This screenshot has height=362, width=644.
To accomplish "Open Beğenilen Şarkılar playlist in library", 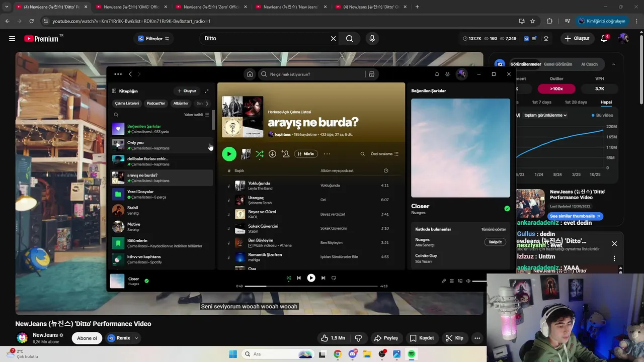I will (x=162, y=129).
